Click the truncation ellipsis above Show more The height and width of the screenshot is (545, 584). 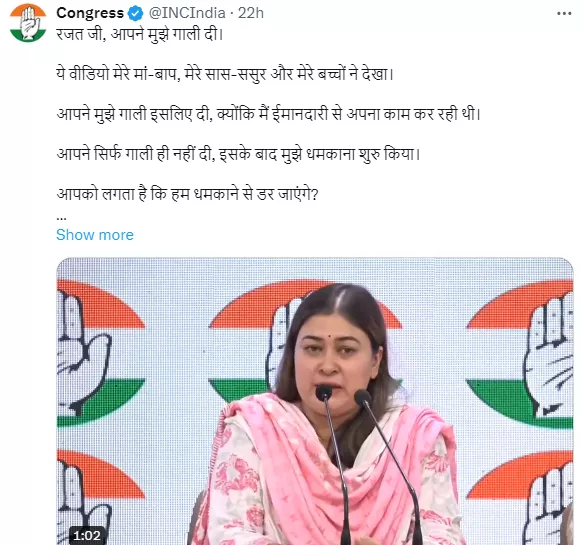coord(61,218)
